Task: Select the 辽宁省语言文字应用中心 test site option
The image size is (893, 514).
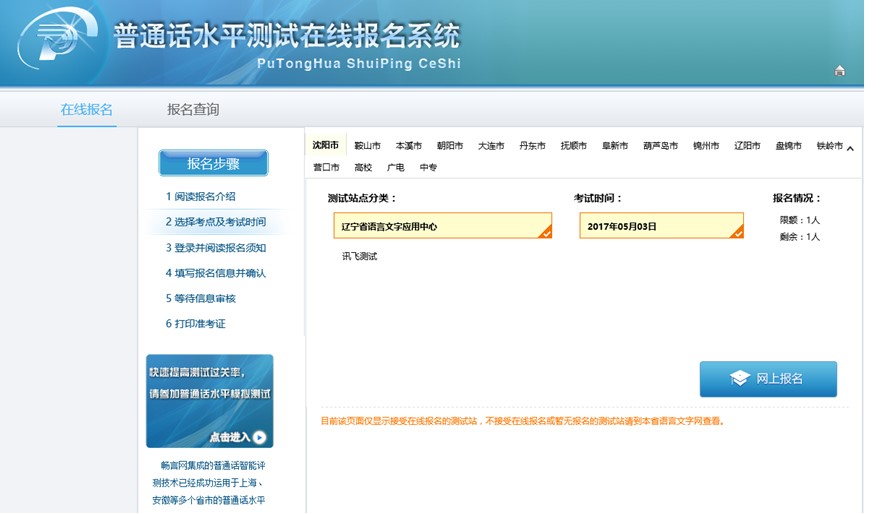Action: [x=442, y=226]
